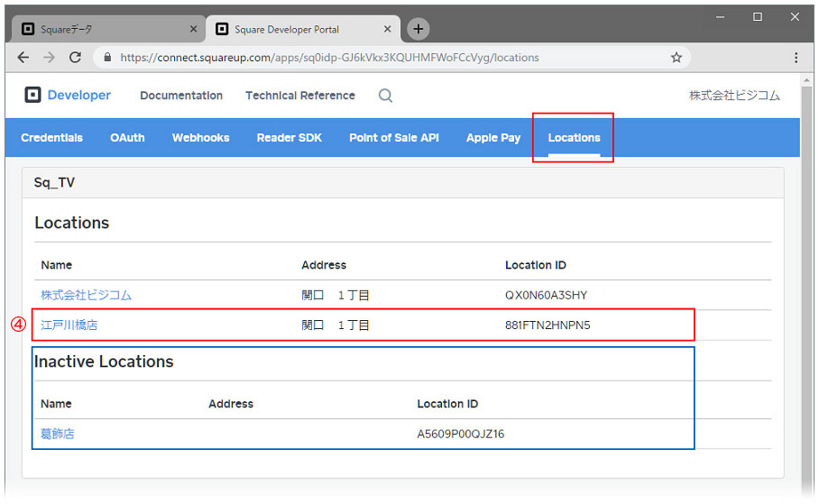This screenshot has height=504, width=819.
Task: Open the Point of Sale API tab
Action: 394,138
